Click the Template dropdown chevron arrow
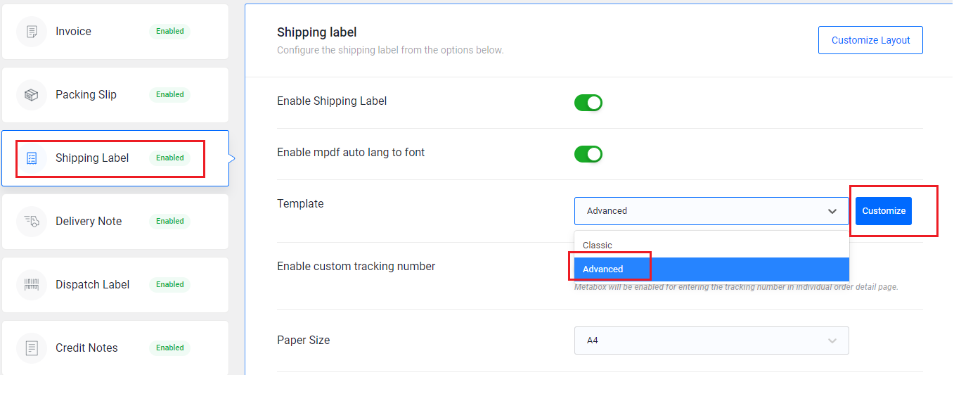The image size is (980, 420). pos(832,211)
